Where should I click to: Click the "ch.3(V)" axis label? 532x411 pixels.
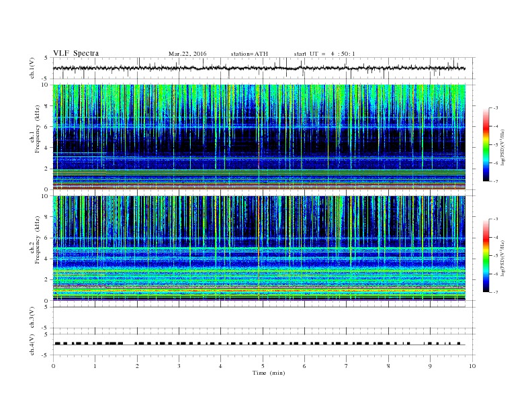tap(32, 318)
